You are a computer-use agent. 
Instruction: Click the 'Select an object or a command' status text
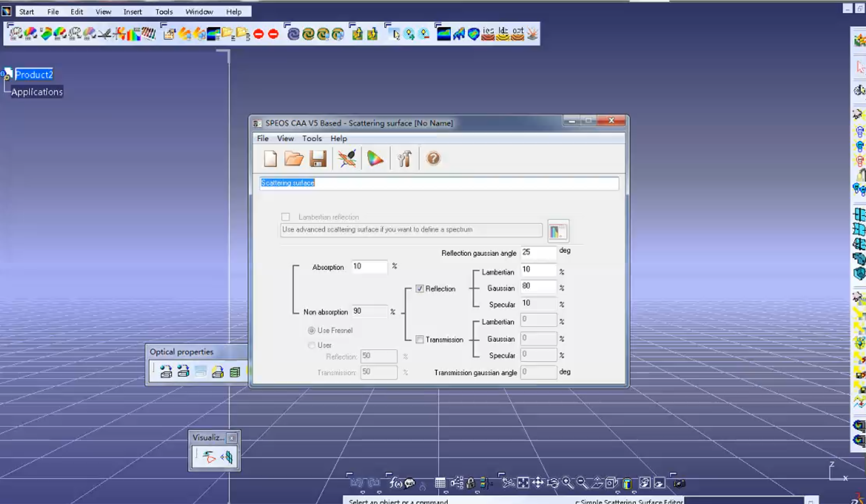pos(398,501)
